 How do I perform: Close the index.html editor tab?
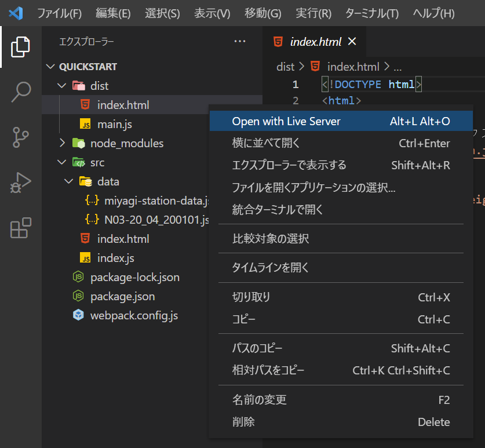[x=352, y=41]
